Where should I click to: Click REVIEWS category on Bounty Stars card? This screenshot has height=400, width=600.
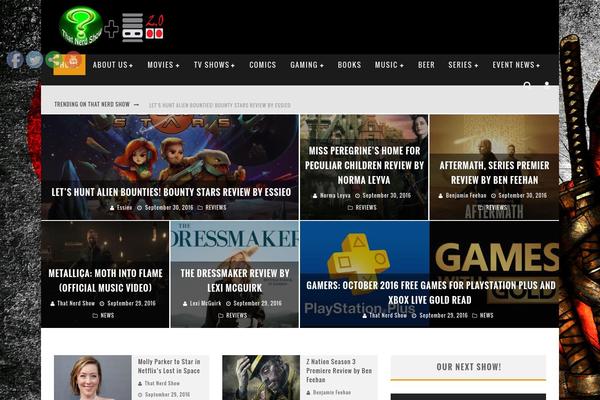pos(216,208)
